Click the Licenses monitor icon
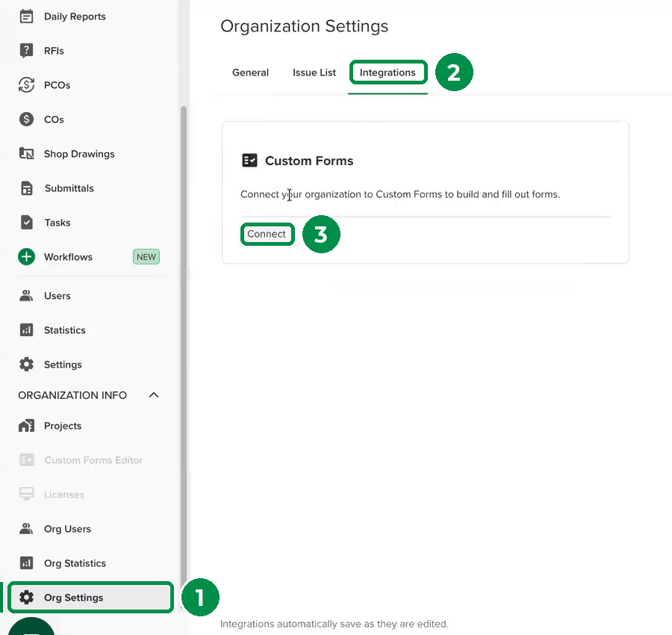The height and width of the screenshot is (635, 672). pyautogui.click(x=27, y=495)
